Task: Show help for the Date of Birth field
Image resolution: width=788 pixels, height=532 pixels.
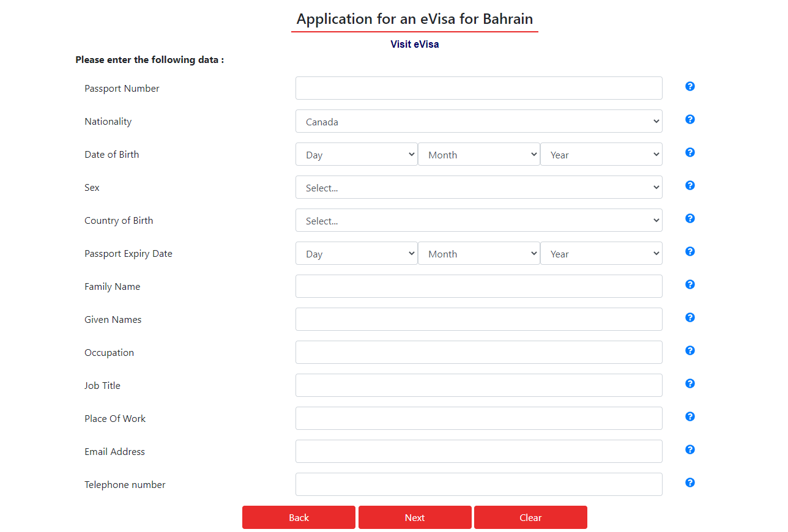Action: 690,152
